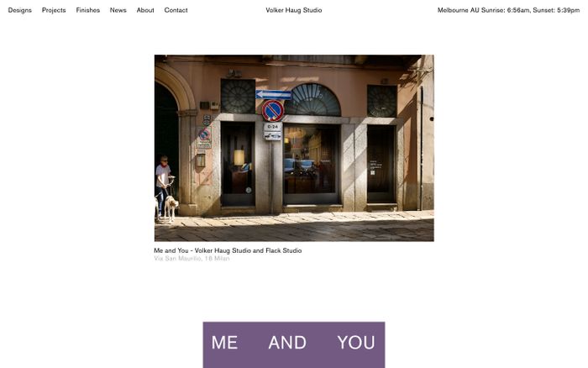Click the word AND in banner

click(x=287, y=343)
